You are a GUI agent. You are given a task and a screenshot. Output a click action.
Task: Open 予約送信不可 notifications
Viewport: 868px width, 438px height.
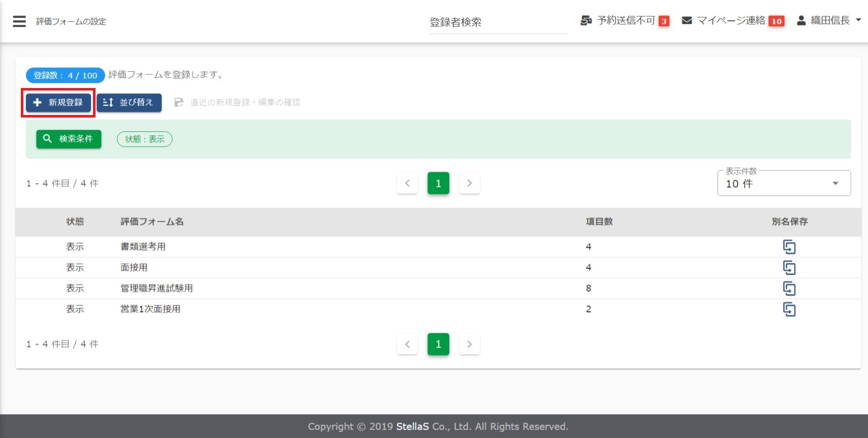625,21
